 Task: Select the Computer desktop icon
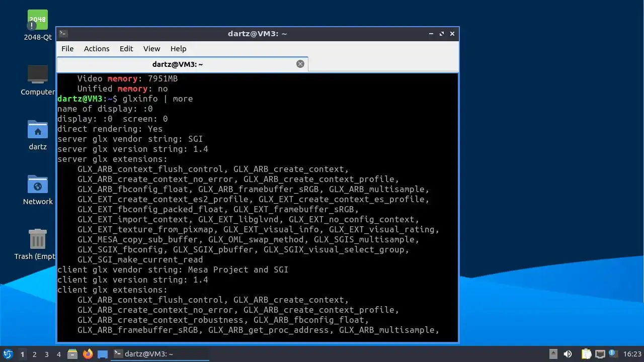pyautogui.click(x=38, y=80)
